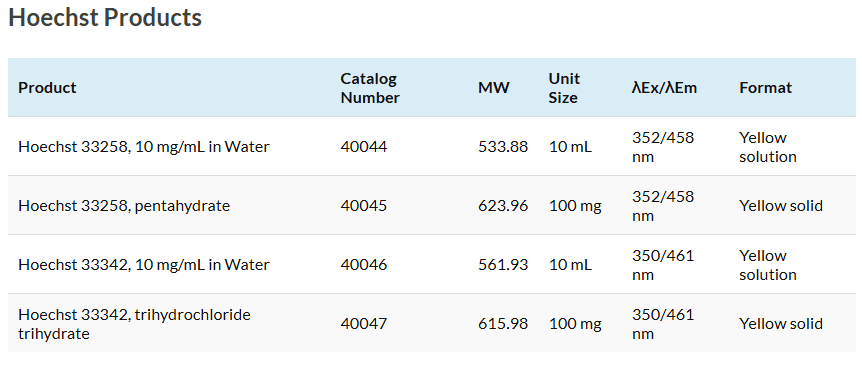Click catalog number 40047

point(364,324)
